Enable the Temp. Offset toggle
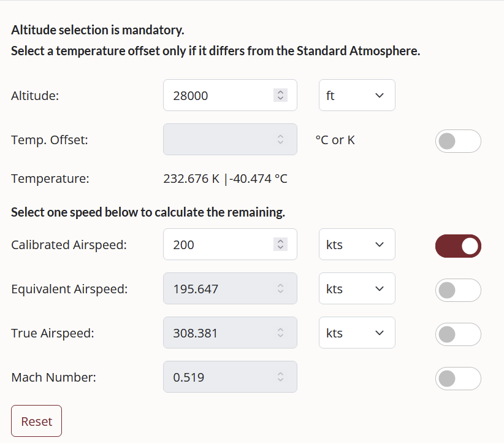 coord(458,141)
